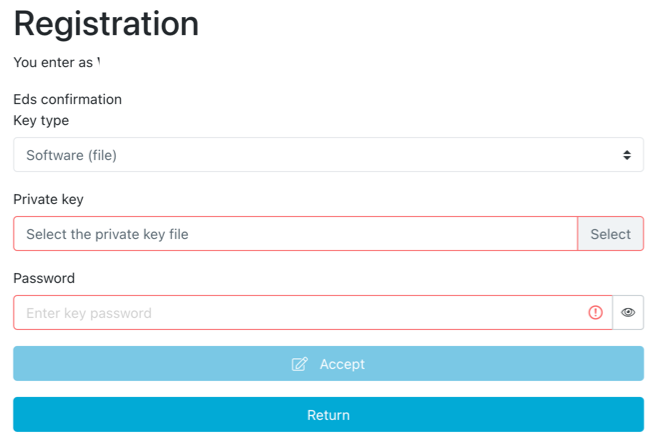Image resolution: width=661 pixels, height=444 pixels.
Task: Click the Private key label
Action: [48, 199]
